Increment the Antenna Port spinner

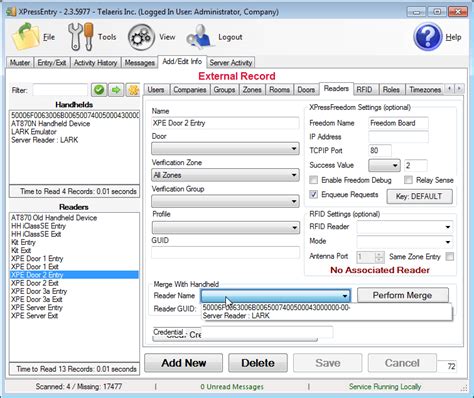point(379,254)
